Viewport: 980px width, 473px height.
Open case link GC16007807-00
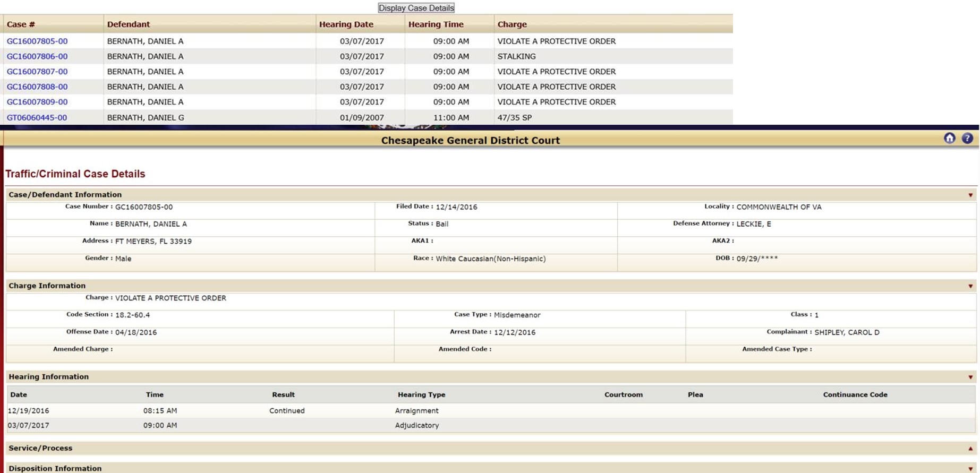point(37,72)
